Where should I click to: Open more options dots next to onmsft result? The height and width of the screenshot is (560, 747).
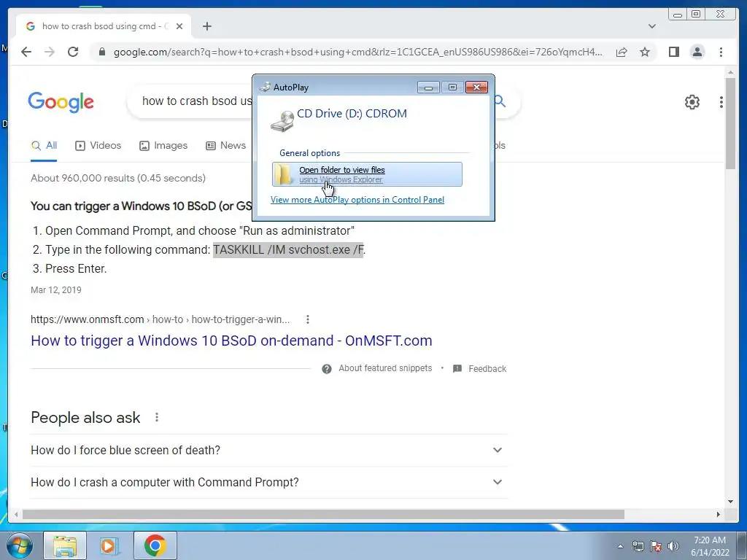[x=308, y=319]
